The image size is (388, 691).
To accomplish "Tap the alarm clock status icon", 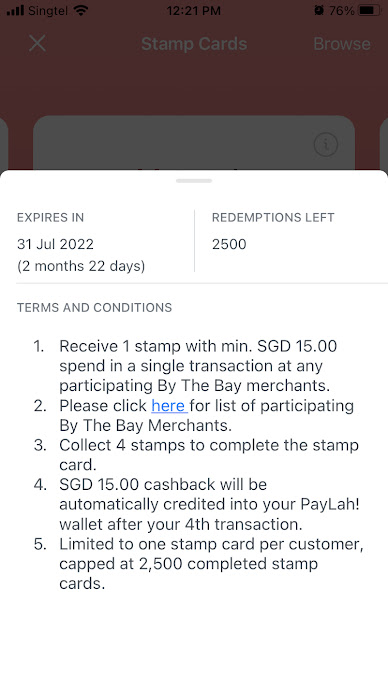I will (319, 10).
